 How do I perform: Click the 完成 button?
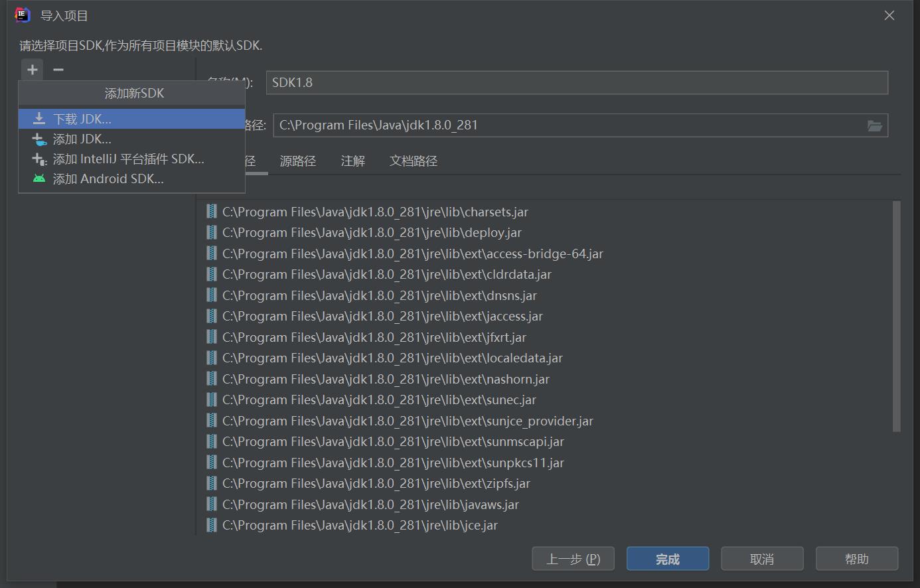(x=668, y=559)
